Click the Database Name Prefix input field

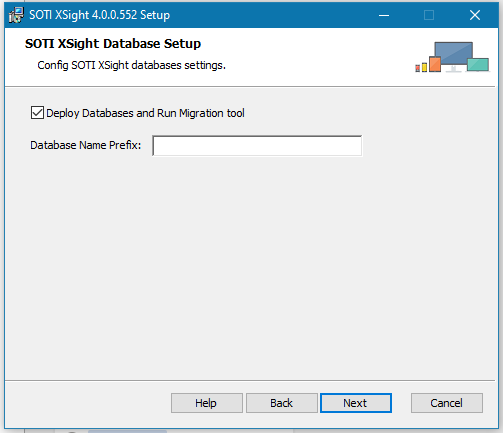tap(257, 146)
